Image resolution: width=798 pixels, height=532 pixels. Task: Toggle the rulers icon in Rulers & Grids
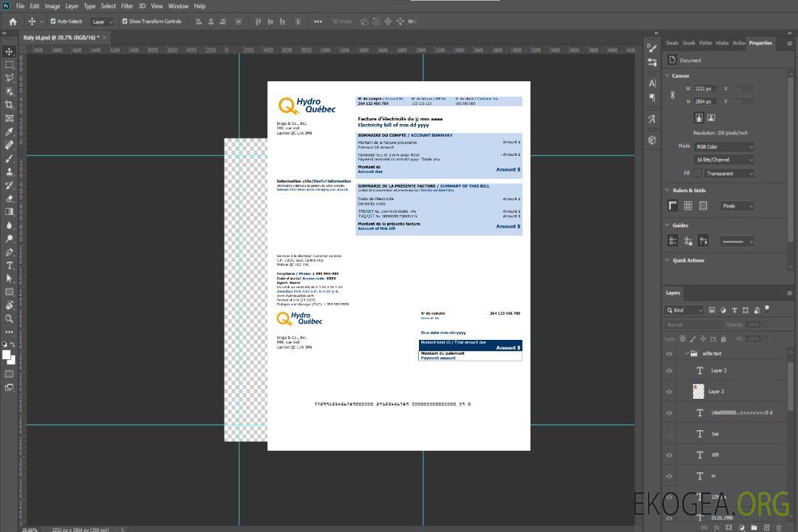click(672, 206)
